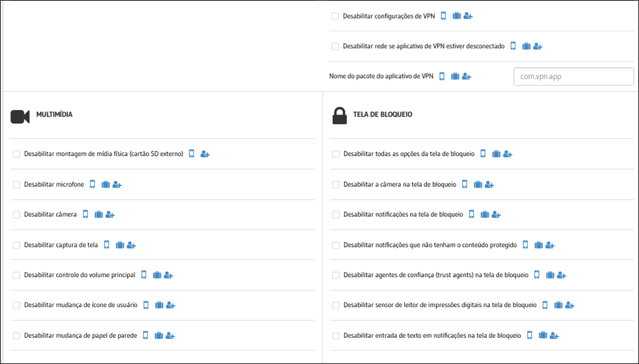The image size is (639, 364).
Task: Click briefcase icon next to Nome do pacote do aplicativo de VPN
Action: click(x=455, y=76)
